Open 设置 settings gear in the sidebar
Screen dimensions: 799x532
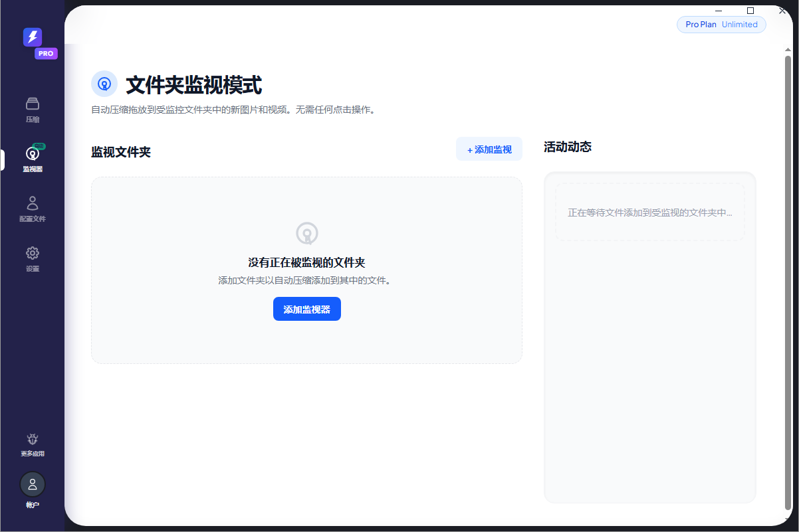tap(33, 259)
